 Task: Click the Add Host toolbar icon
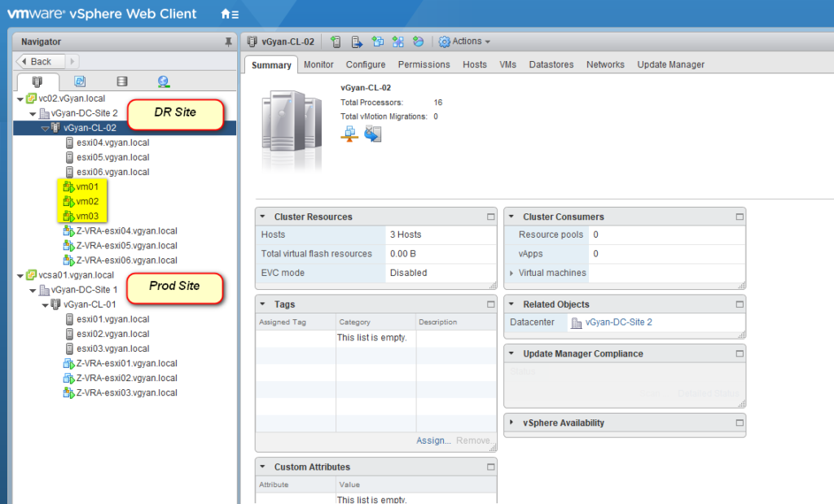click(x=335, y=42)
